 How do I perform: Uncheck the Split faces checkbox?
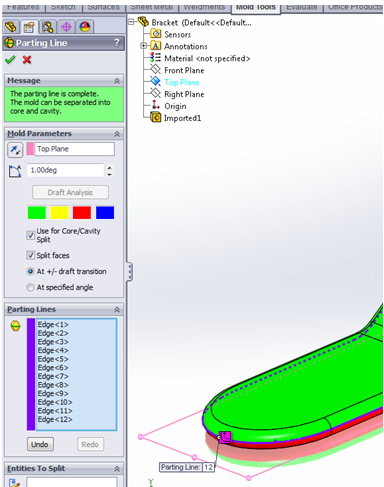click(31, 255)
